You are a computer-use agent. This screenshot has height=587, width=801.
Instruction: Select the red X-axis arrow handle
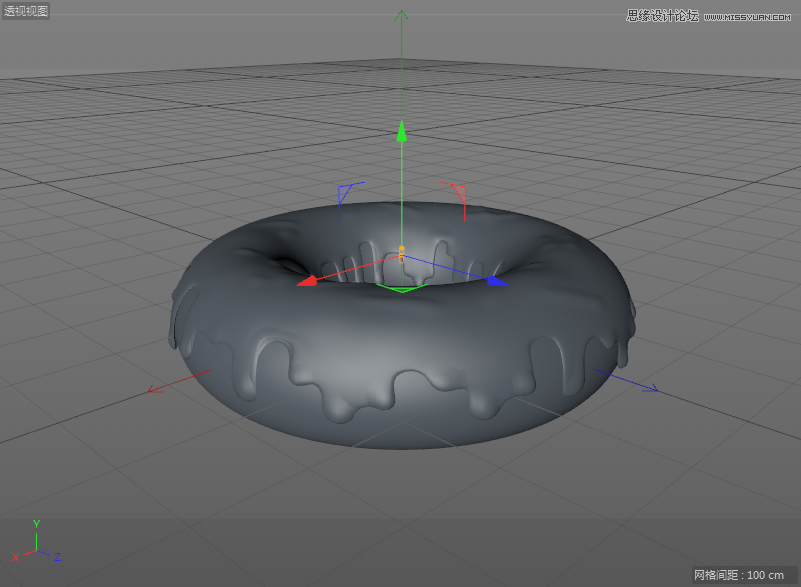coord(308,282)
